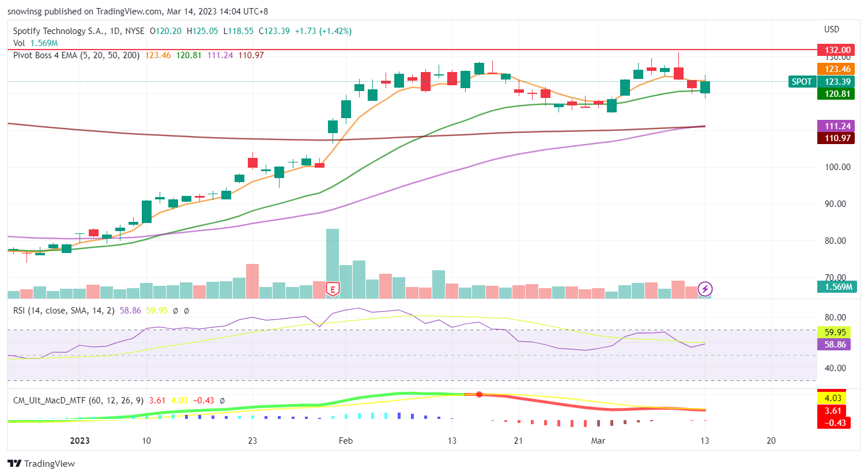Click the Mar date axis label
This screenshot has width=868, height=476.
point(598,441)
